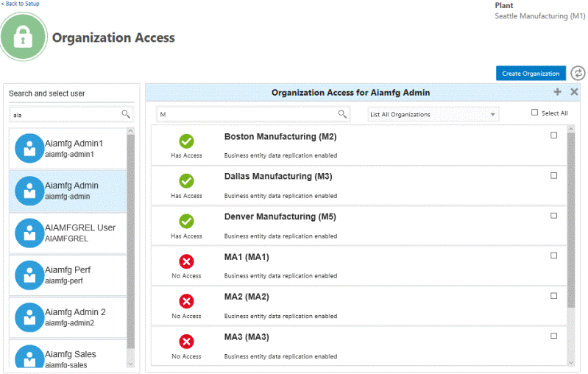Click the user list scroll-up arrow
The width and height of the screenshot is (588, 374).
[130, 130]
